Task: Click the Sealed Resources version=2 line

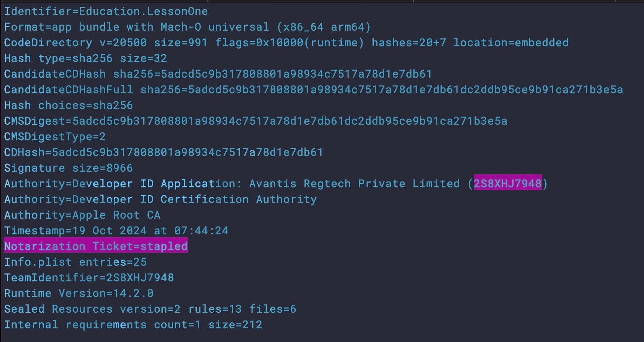Action: point(150,309)
